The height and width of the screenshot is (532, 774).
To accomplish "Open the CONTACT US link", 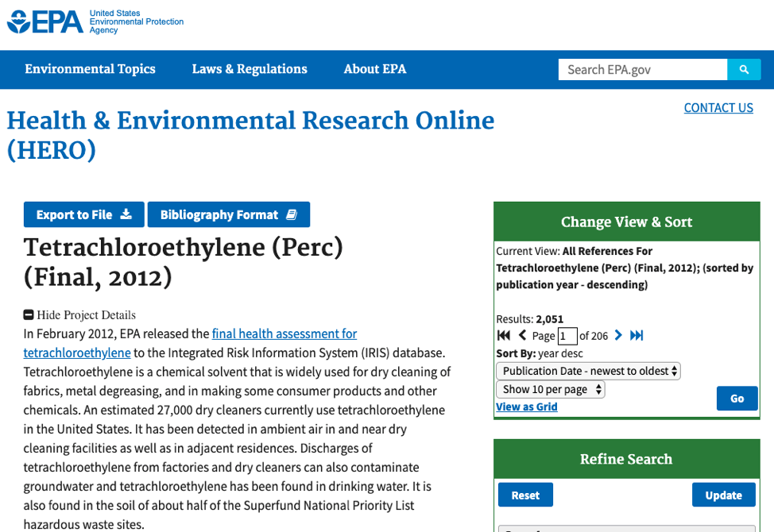I will click(718, 108).
